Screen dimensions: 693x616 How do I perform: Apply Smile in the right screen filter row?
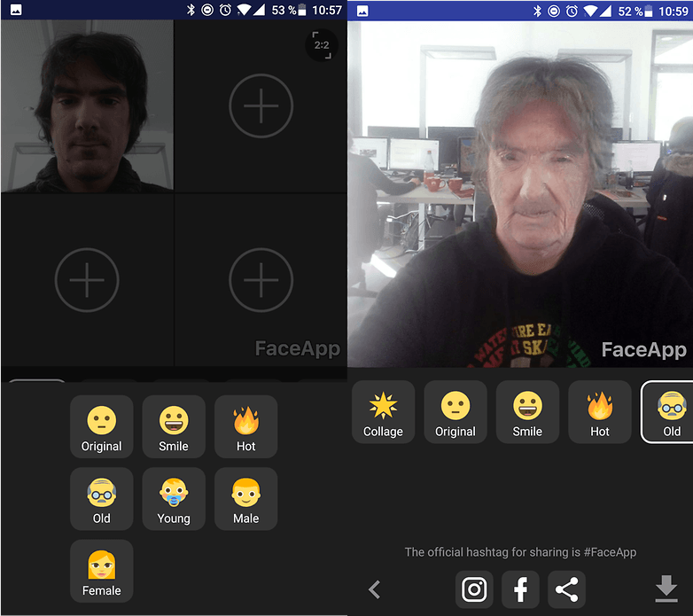pos(527,412)
